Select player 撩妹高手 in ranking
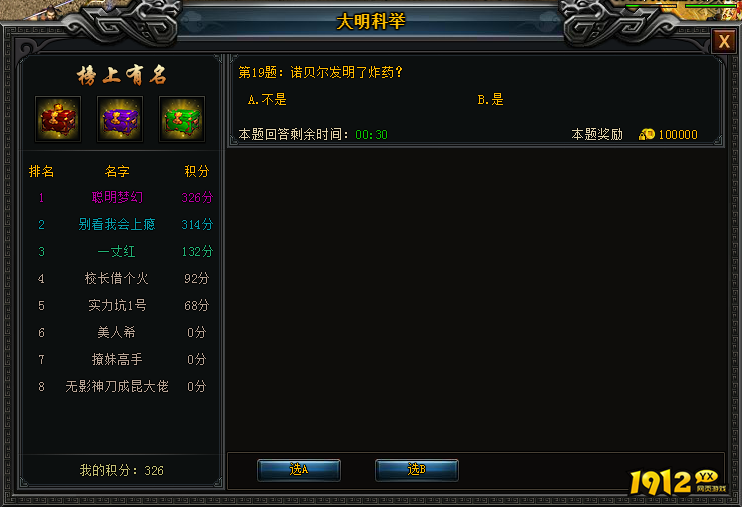This screenshot has height=507, width=742. pos(117,359)
